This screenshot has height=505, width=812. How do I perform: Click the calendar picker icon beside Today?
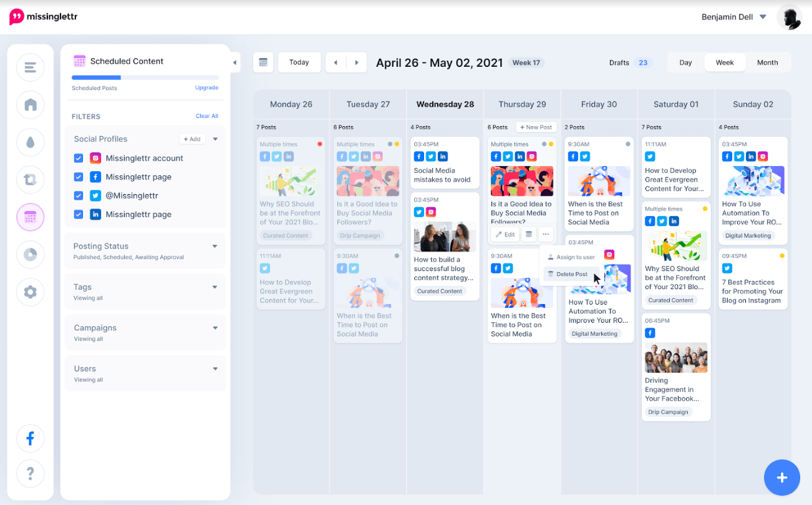tap(263, 62)
